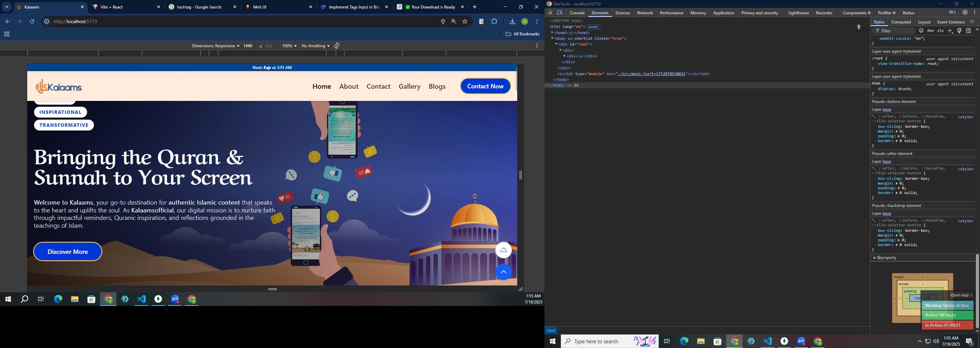This screenshot has width=980, height=348.
Task: Expand the @property section
Action: [x=875, y=258]
